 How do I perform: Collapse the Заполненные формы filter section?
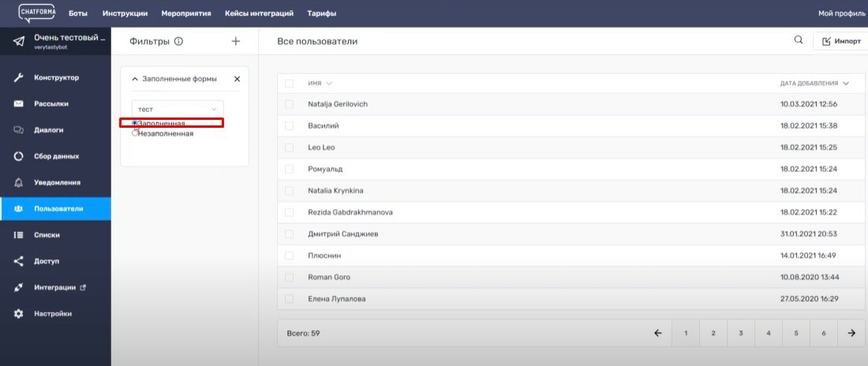pos(135,79)
